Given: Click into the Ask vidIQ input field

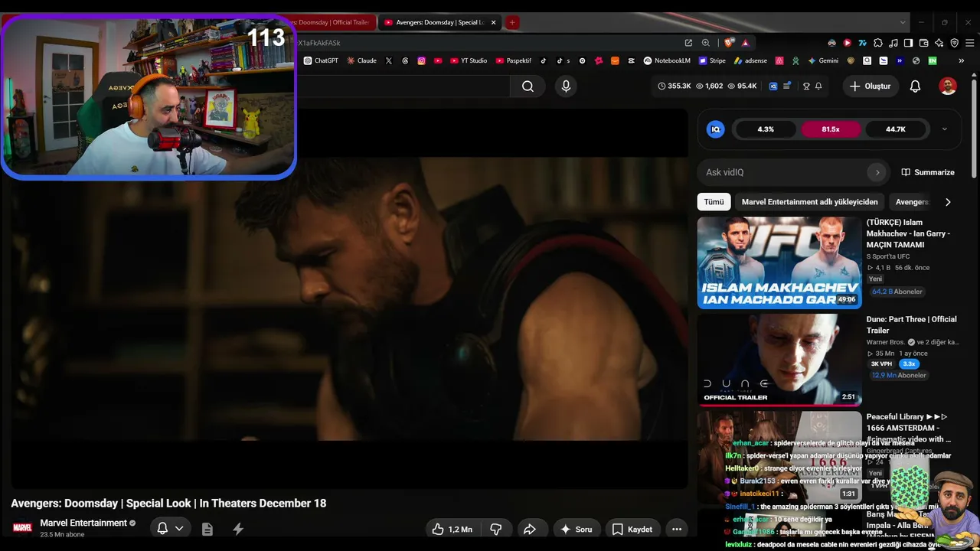Looking at the screenshot, I should [782, 172].
